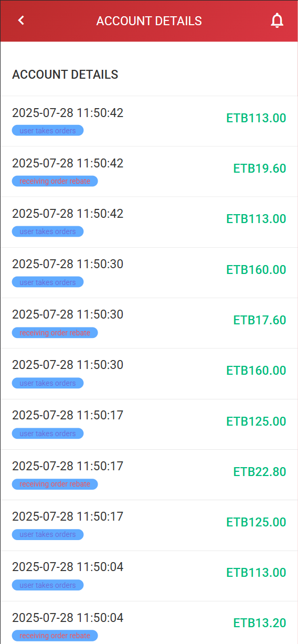The height and width of the screenshot is (644, 298).
Task: Tap the rebate tag on the ETB19.60 entry
Action: pos(55,181)
